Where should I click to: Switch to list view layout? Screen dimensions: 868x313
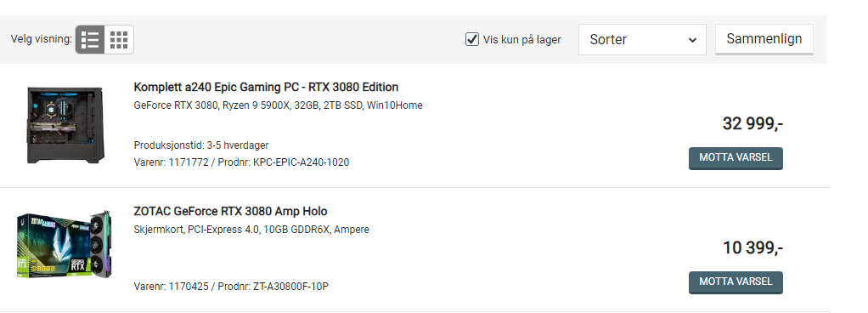[x=90, y=39]
